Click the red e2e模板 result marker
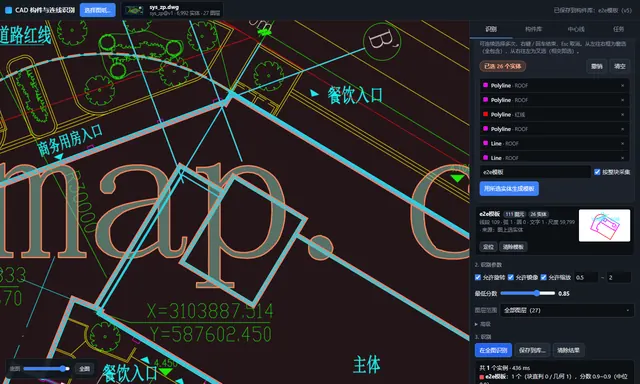 click(482, 377)
